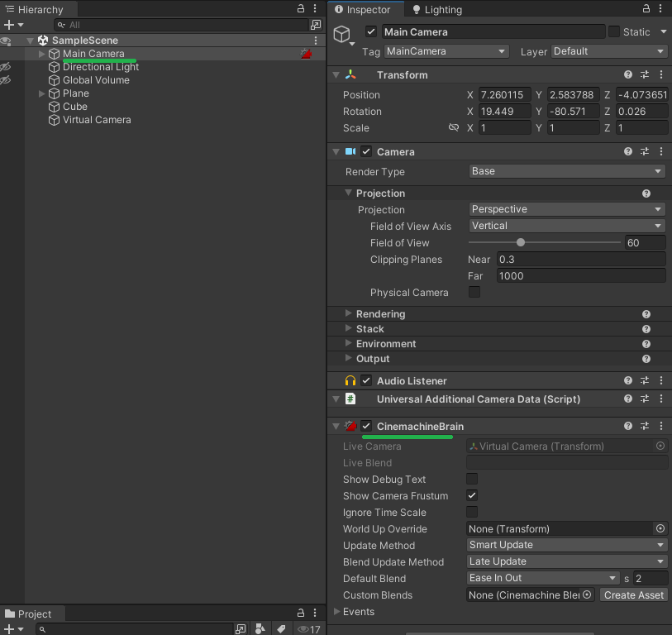Toggle the Physical Camera checkbox
This screenshot has width=672, height=635.
(474, 292)
